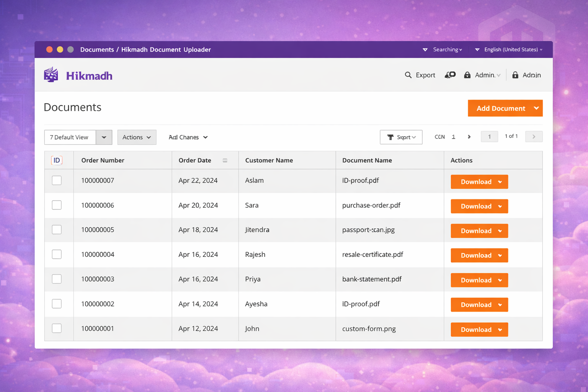Click the Documents breadcrumb in title bar
Viewport: 588px width, 392px height.
click(x=97, y=50)
